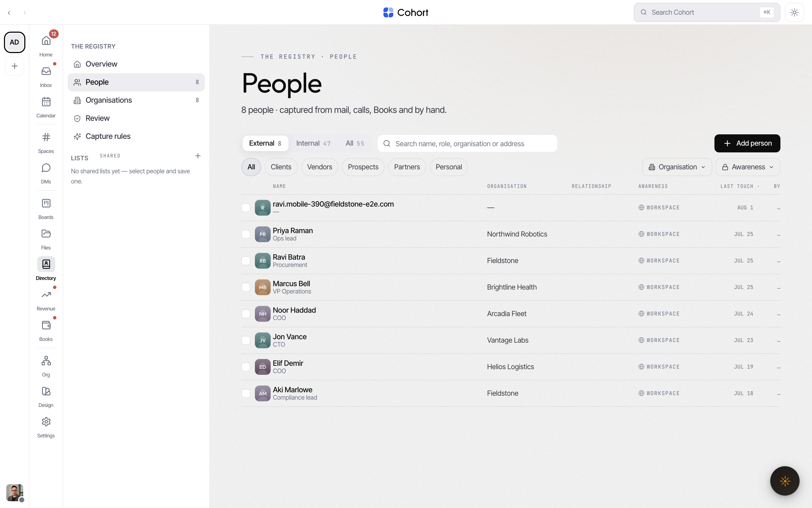
Task: Select Marcus Bell's checkbox
Action: [246, 287]
